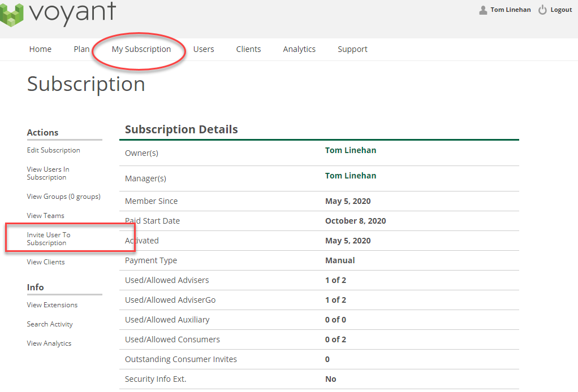Select Edit Subscription action
Viewport: 578px width, 392px height.
click(x=54, y=150)
